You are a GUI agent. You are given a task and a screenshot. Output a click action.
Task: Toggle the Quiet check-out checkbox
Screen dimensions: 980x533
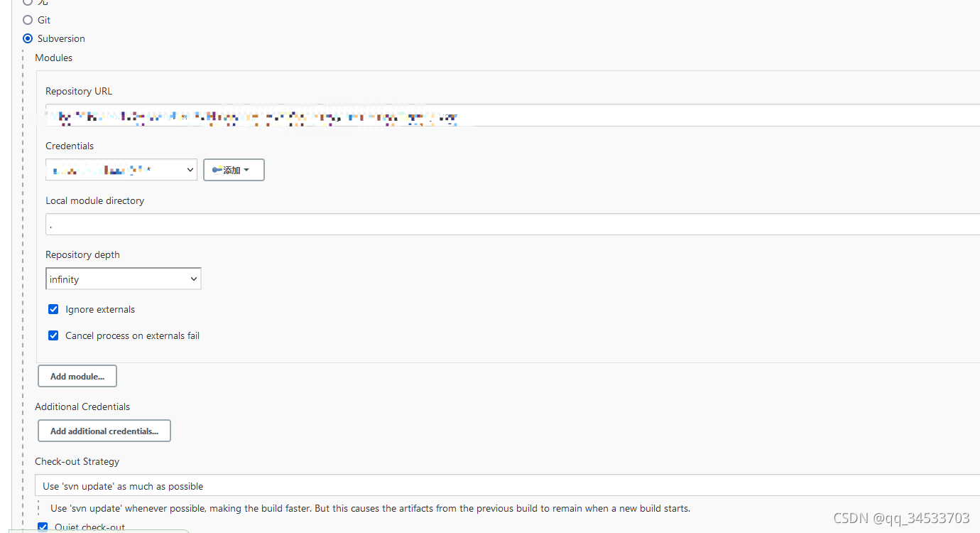click(x=43, y=527)
